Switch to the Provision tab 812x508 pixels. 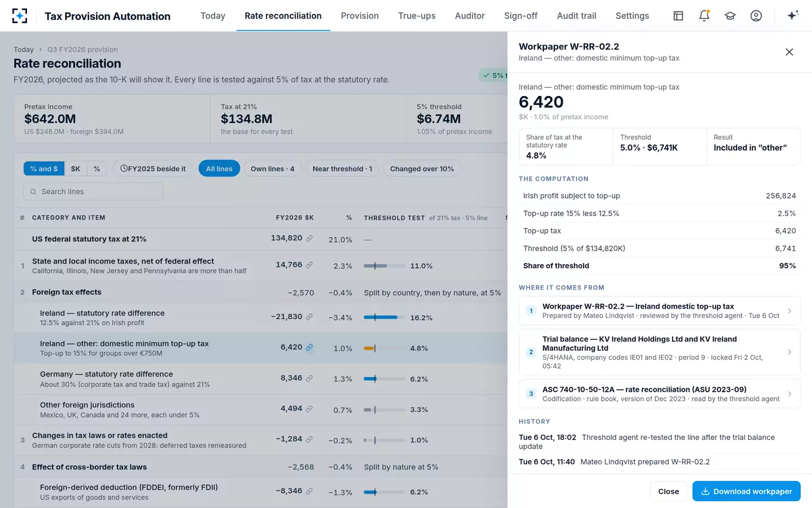coord(360,16)
